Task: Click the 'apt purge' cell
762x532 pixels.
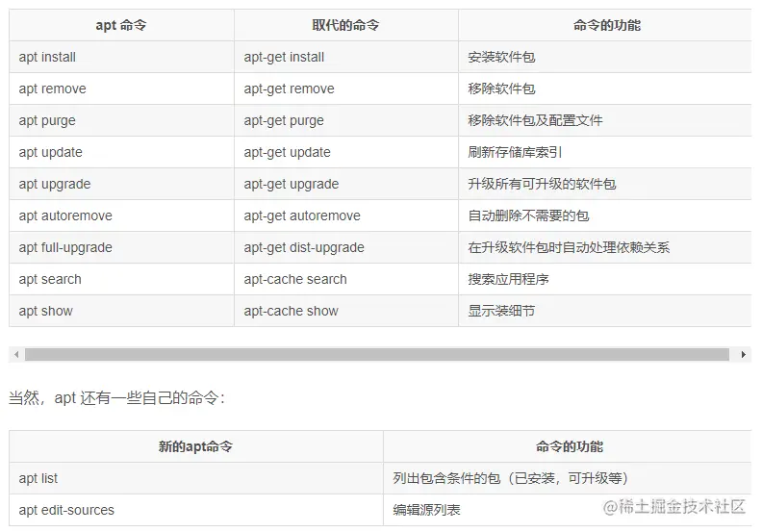Action: [121, 120]
